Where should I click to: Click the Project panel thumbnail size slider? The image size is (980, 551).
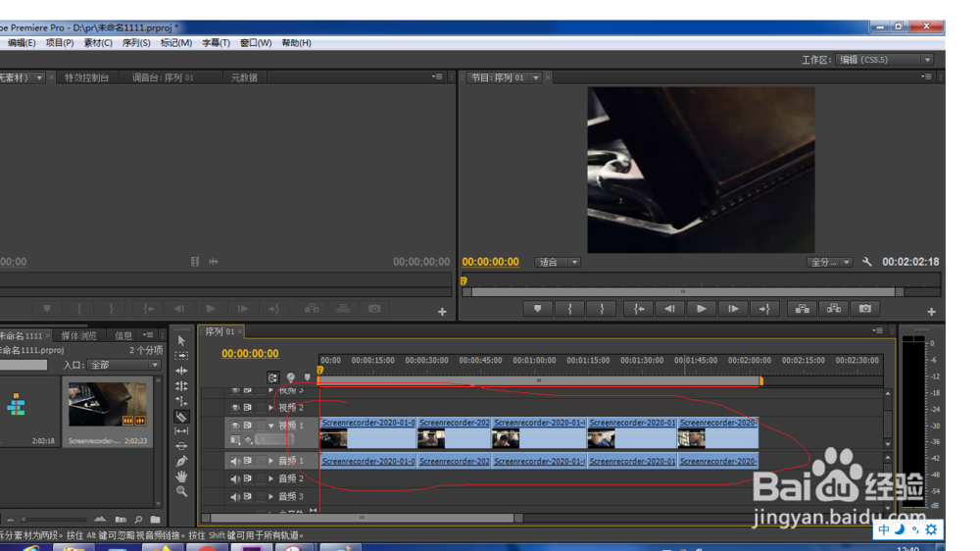click(x=54, y=519)
